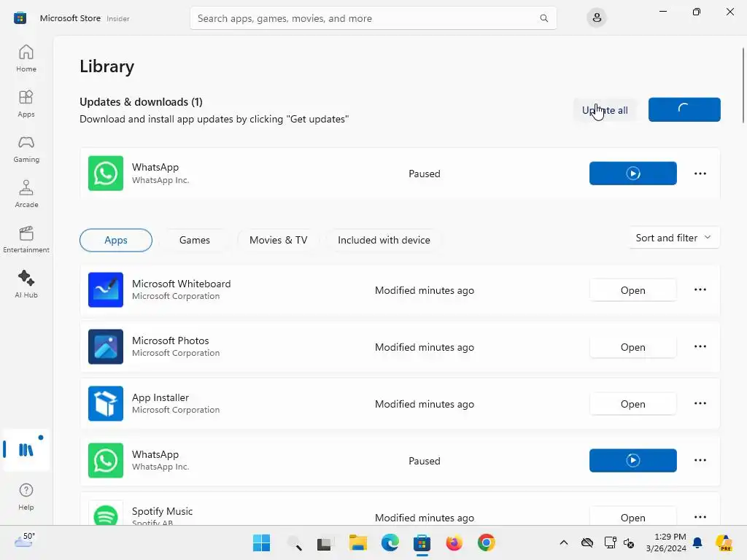Screen dimensions: 747x560
Task: Click the loading Get updates button
Action: [x=684, y=109]
